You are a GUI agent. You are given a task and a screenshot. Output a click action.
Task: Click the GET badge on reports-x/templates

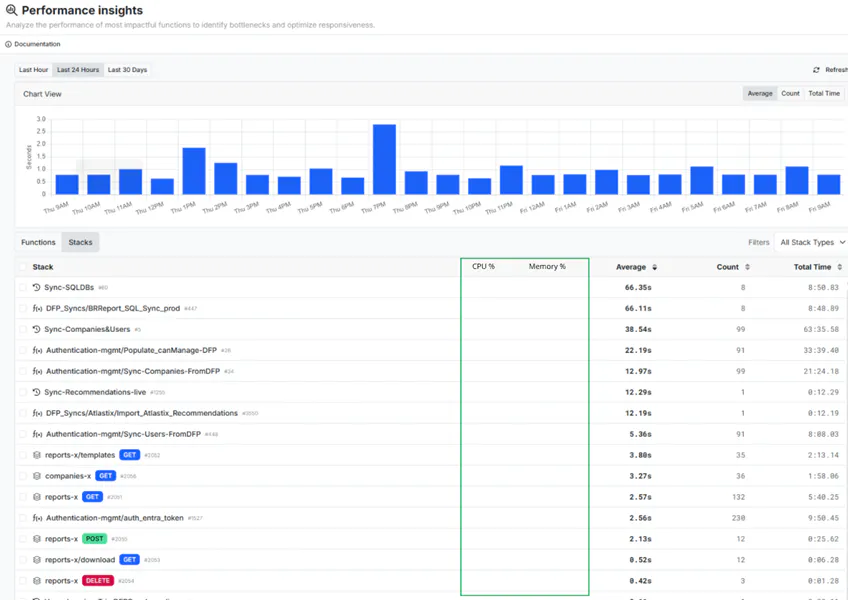point(130,455)
